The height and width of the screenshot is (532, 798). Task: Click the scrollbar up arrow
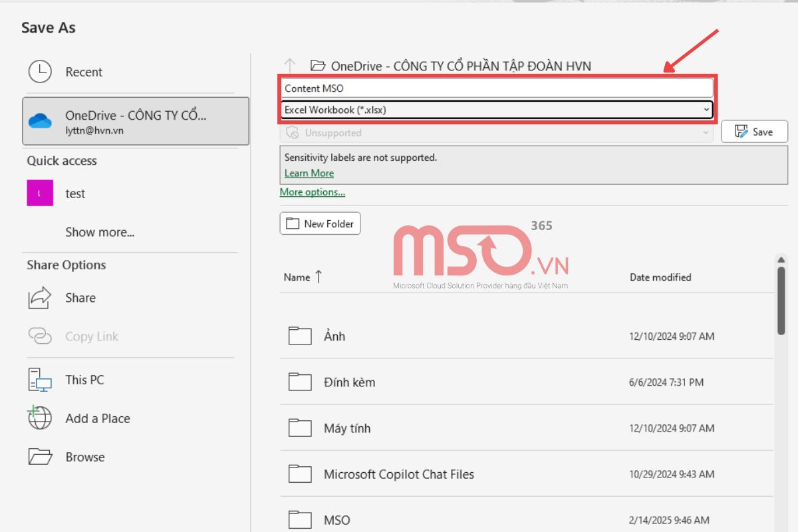781,259
